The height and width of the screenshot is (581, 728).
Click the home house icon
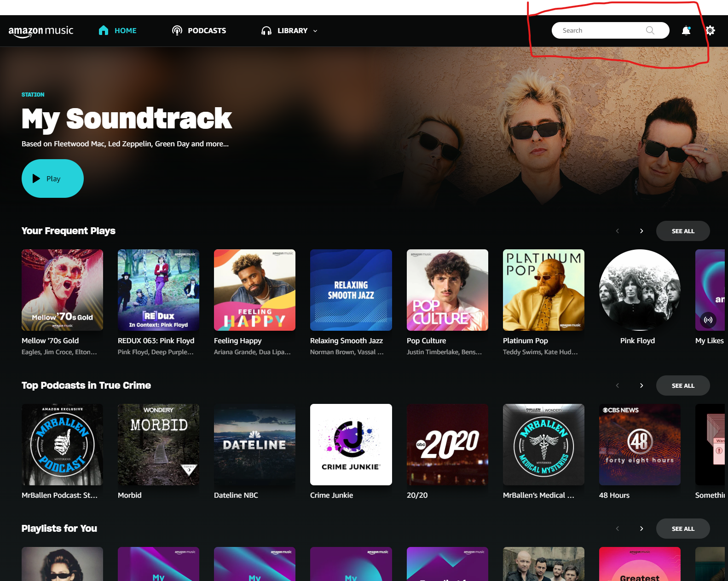pyautogui.click(x=104, y=30)
